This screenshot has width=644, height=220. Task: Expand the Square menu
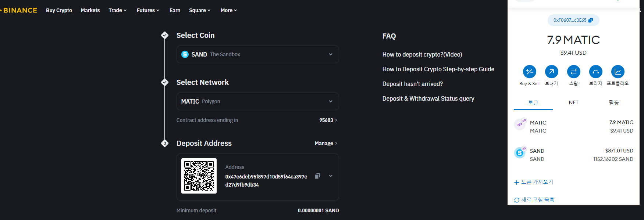pos(200,10)
